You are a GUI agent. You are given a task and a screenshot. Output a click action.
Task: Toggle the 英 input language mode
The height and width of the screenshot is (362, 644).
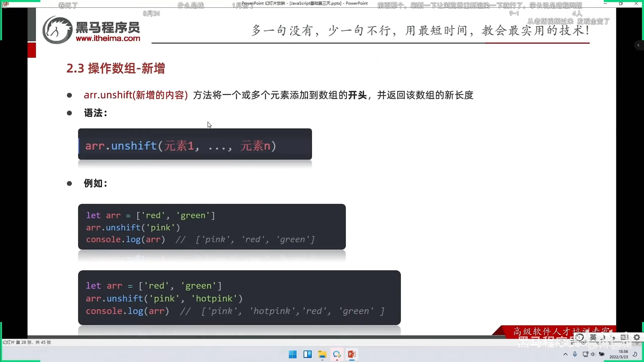593,337
